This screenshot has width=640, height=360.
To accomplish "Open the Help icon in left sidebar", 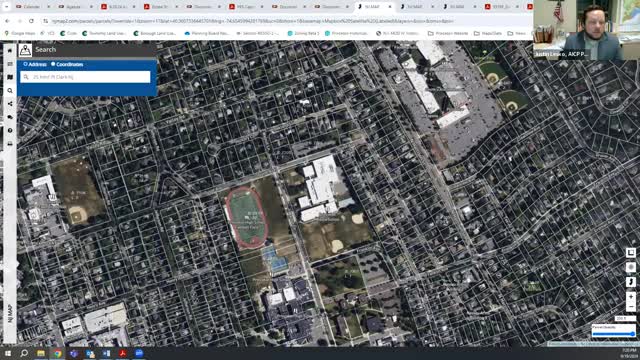I will click(x=10, y=130).
